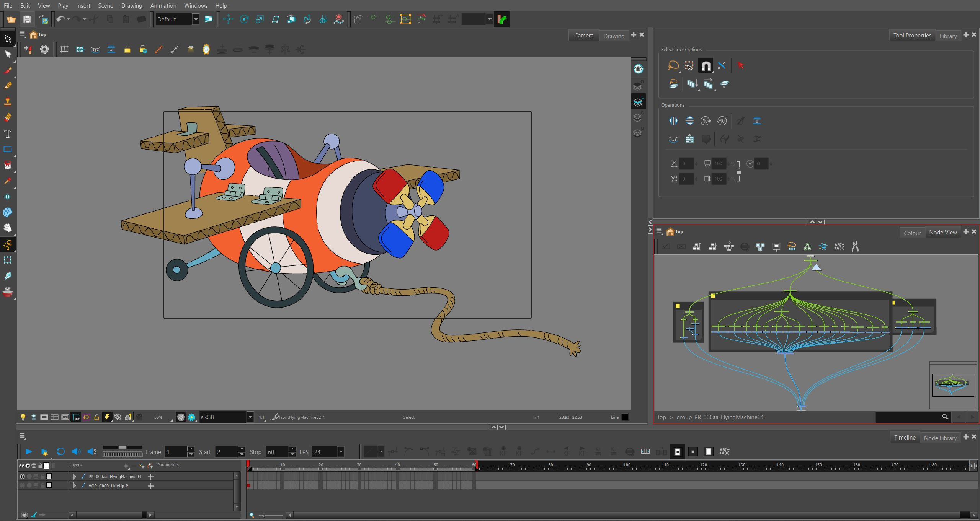The width and height of the screenshot is (980, 521).
Task: Open Camera view settings gear
Action: tap(44, 49)
